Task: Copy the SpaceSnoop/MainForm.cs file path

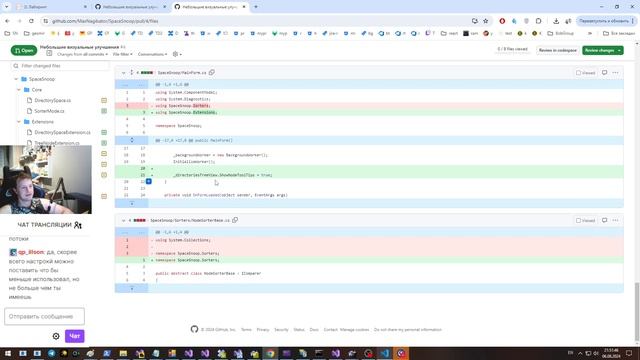Action: (211, 72)
